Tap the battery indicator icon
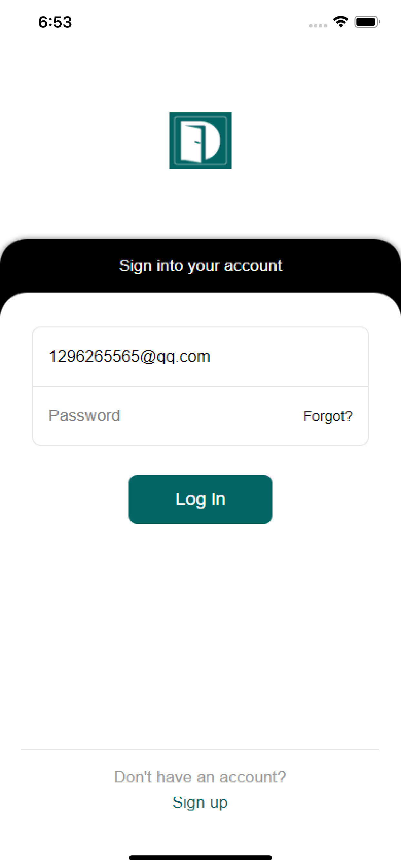Image resolution: width=401 pixels, height=868 pixels. click(x=367, y=22)
